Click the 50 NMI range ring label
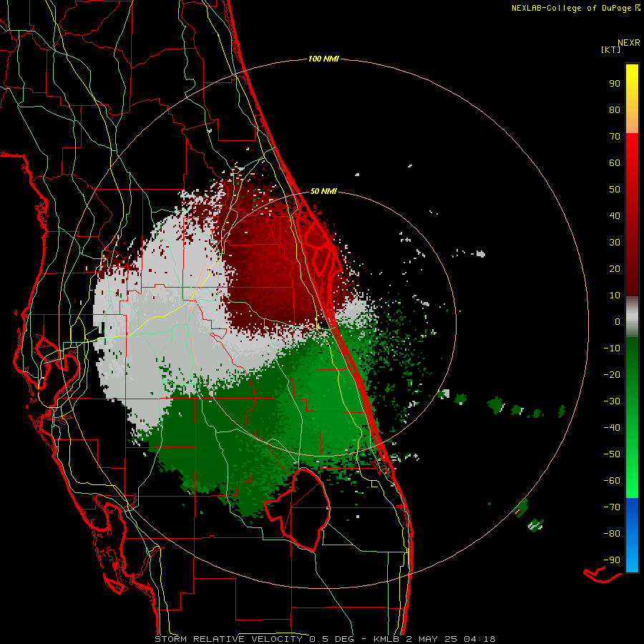 pyautogui.click(x=323, y=191)
